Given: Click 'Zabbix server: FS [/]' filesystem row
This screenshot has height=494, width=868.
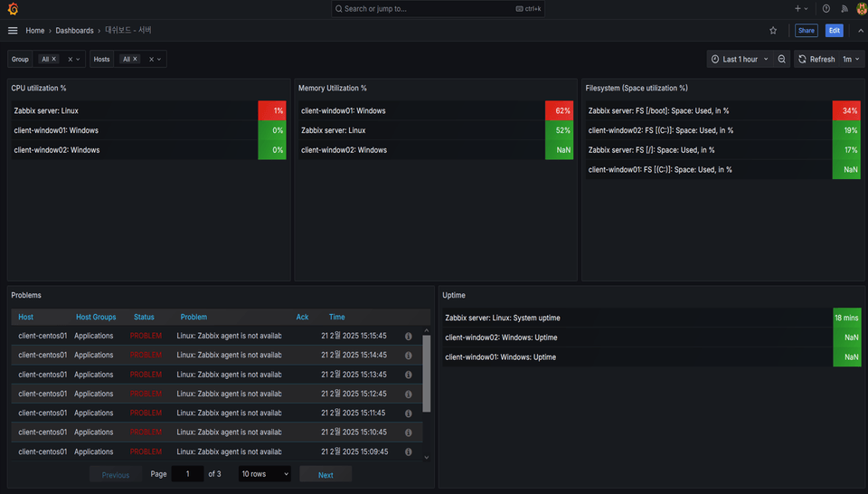Looking at the screenshot, I should point(723,150).
